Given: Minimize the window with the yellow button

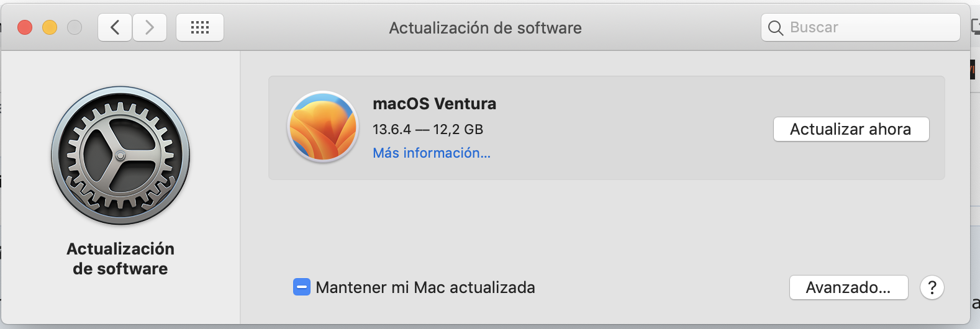Looking at the screenshot, I should point(50,27).
